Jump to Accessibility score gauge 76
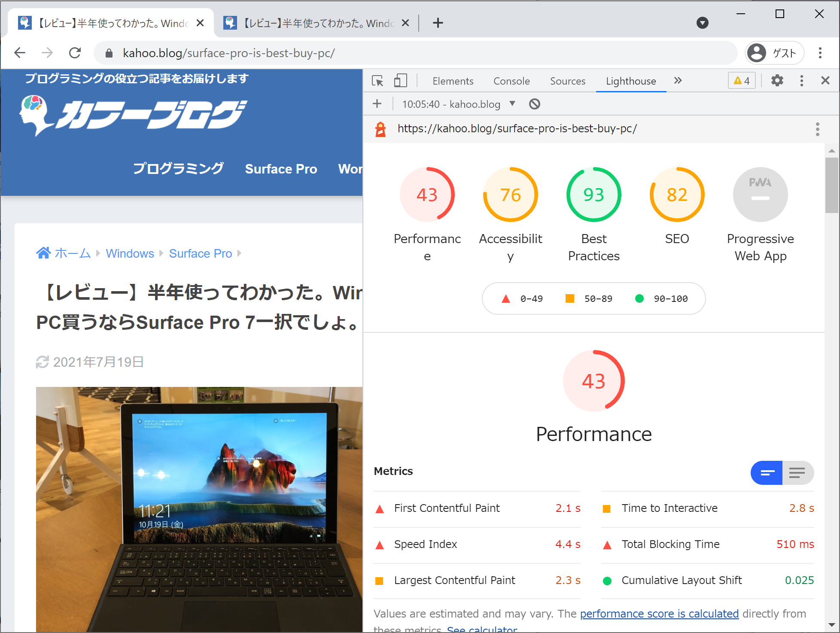 (x=510, y=195)
